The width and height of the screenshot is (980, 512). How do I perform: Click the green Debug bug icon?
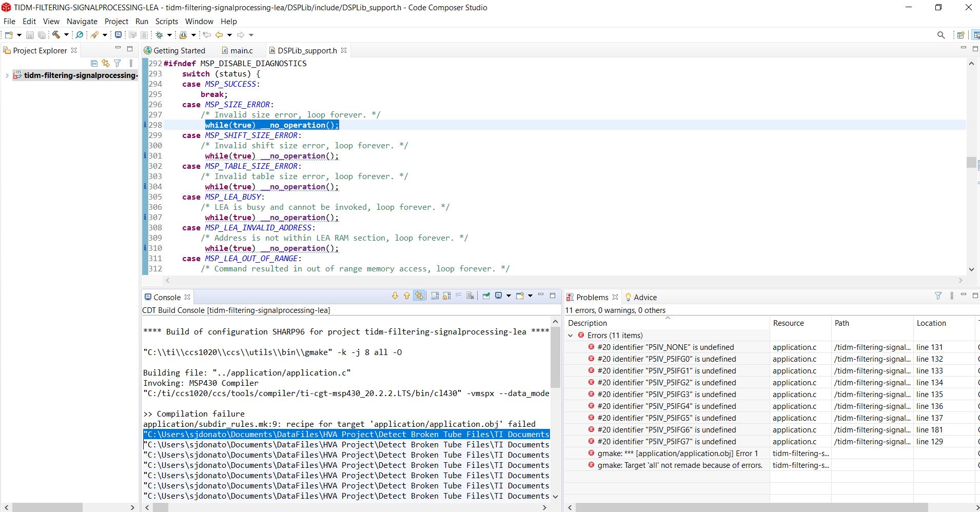point(160,35)
